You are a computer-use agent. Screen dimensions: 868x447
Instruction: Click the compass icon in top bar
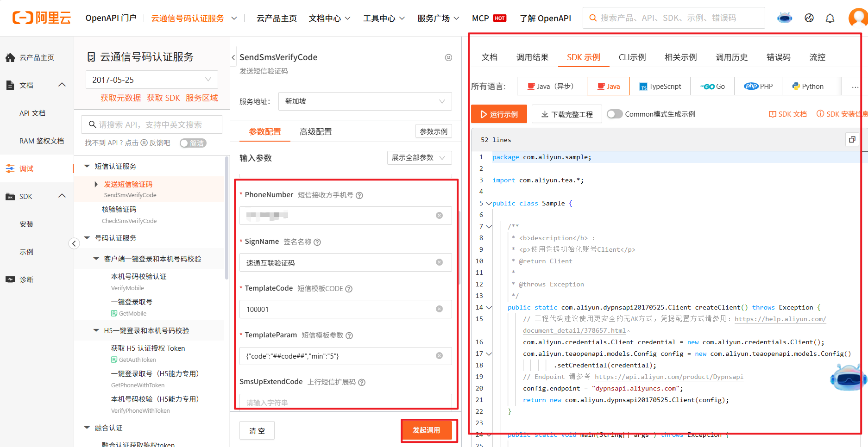pyautogui.click(x=809, y=18)
